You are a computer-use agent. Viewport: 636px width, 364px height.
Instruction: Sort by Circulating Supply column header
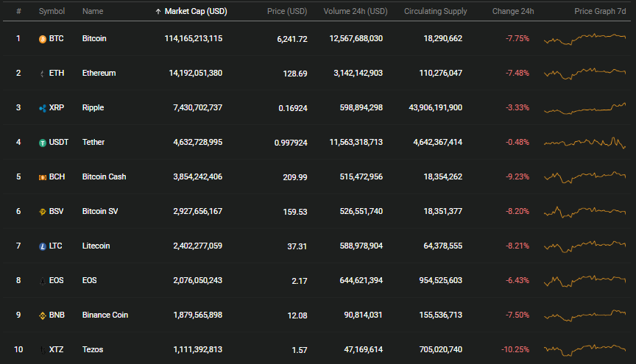[435, 11]
